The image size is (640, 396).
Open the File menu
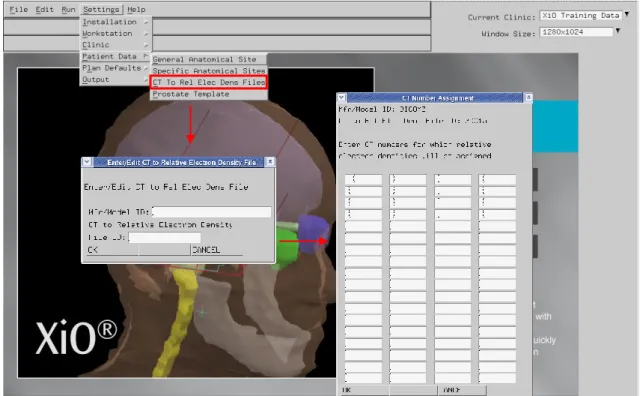[x=18, y=9]
